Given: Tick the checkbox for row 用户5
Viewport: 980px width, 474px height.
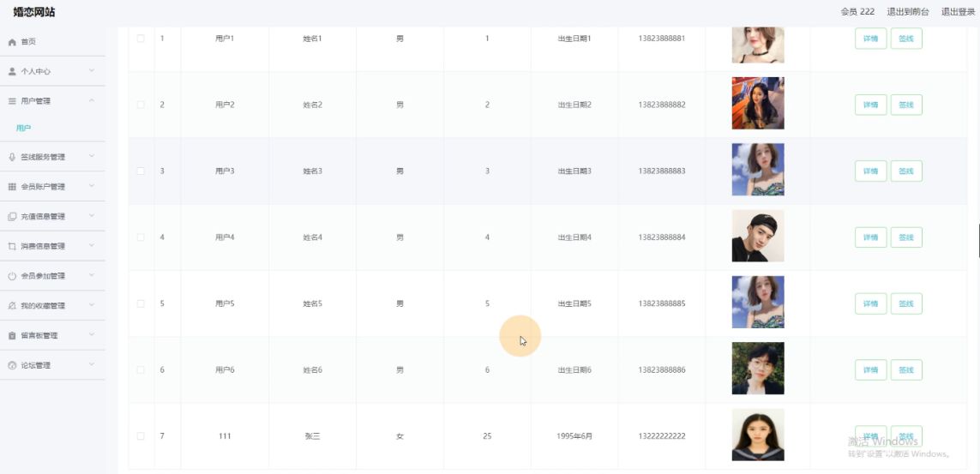Looking at the screenshot, I should pos(141,303).
